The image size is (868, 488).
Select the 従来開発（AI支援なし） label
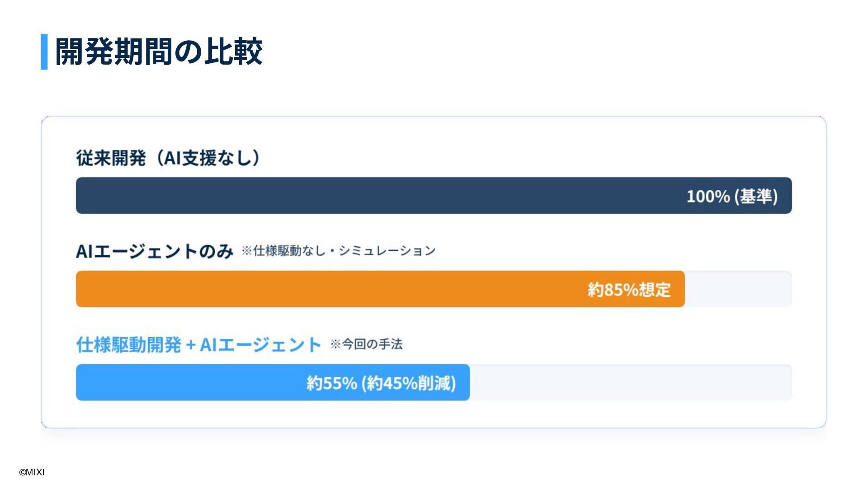point(168,158)
